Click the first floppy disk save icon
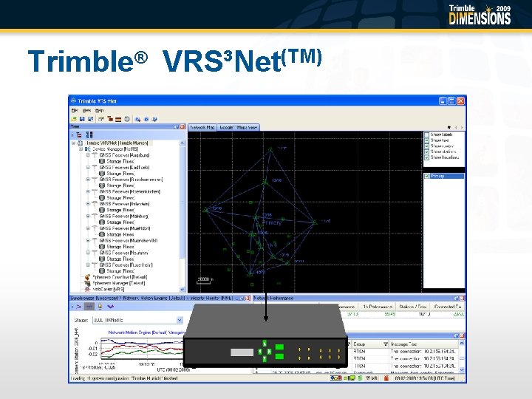This screenshot has height=399, width=532. point(82,119)
